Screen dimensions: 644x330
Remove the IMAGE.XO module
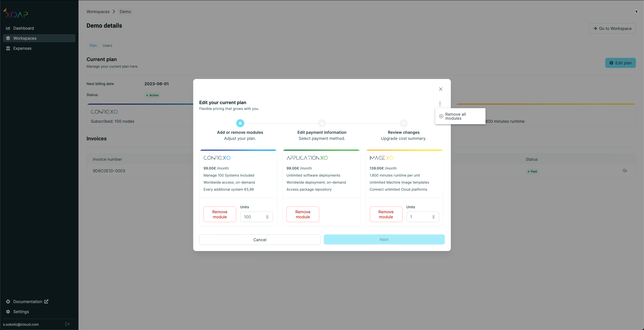pyautogui.click(x=386, y=214)
